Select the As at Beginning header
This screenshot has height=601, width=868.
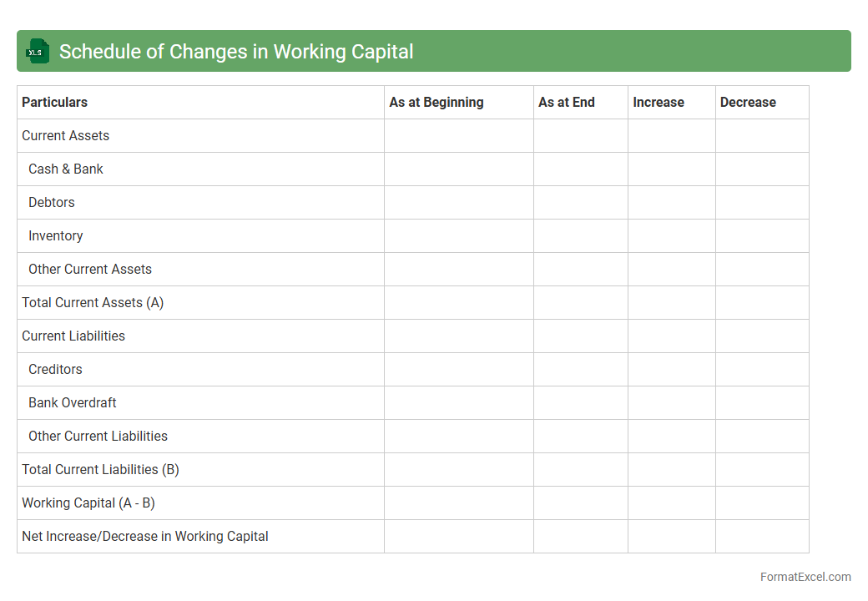pyautogui.click(x=436, y=103)
